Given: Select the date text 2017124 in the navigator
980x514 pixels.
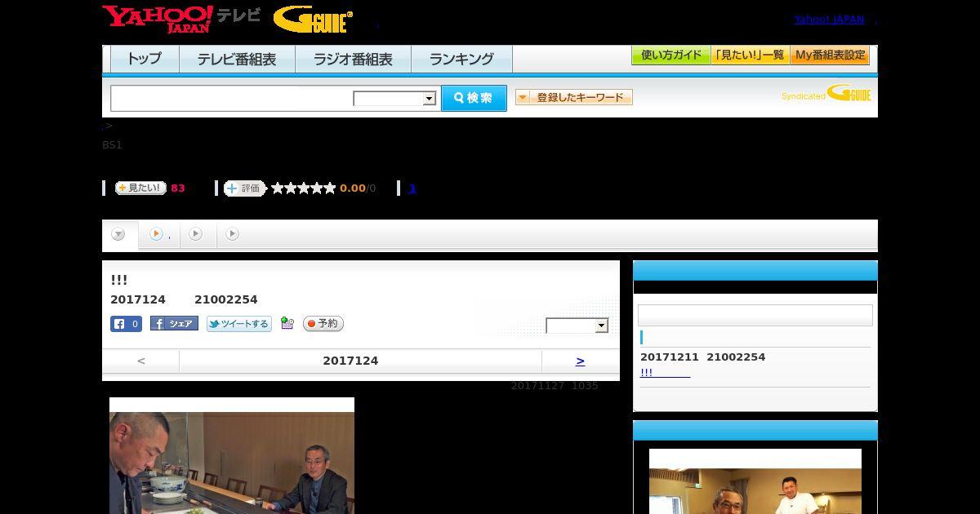Looking at the screenshot, I should coord(350,361).
